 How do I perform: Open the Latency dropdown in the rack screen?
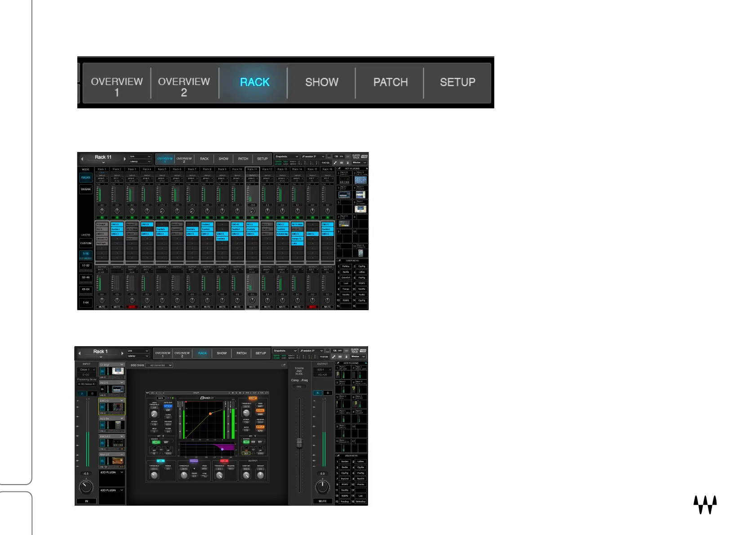[138, 356]
